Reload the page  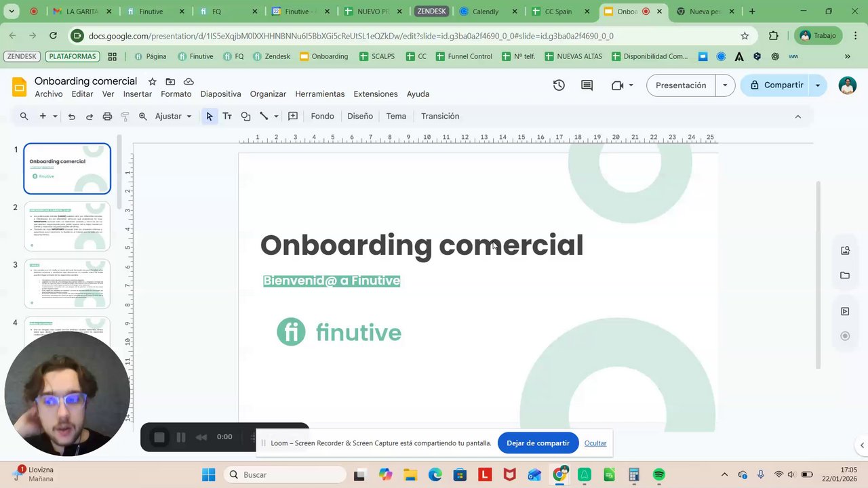(53, 36)
